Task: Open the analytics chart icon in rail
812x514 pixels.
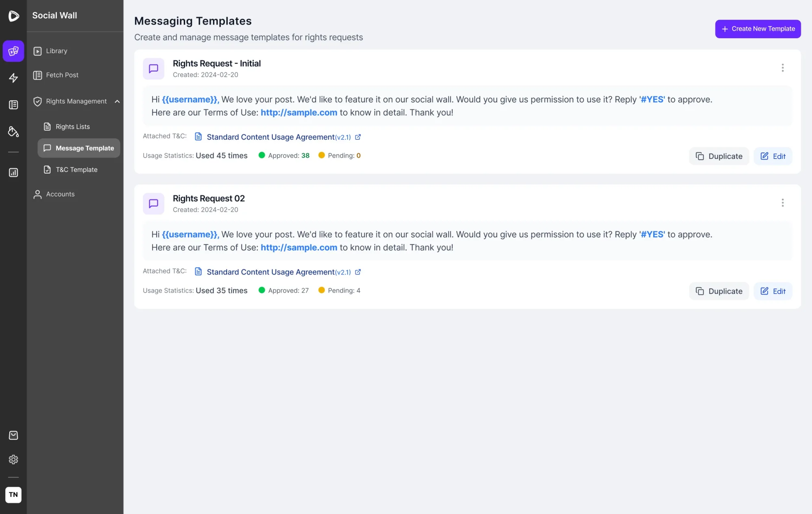Action: pyautogui.click(x=13, y=173)
